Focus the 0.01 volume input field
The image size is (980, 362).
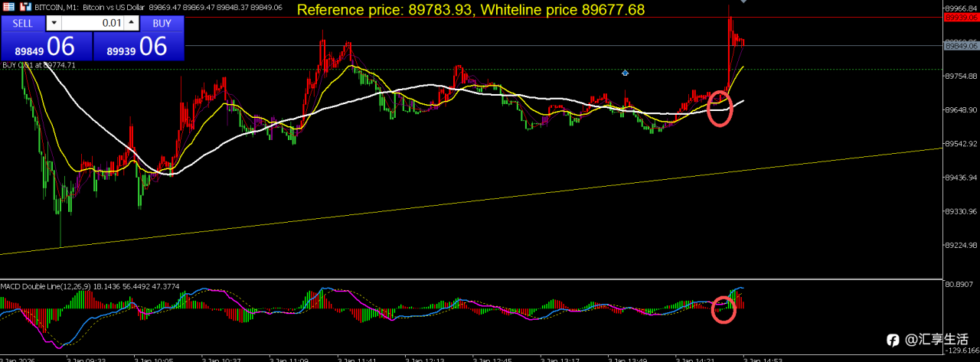93,23
